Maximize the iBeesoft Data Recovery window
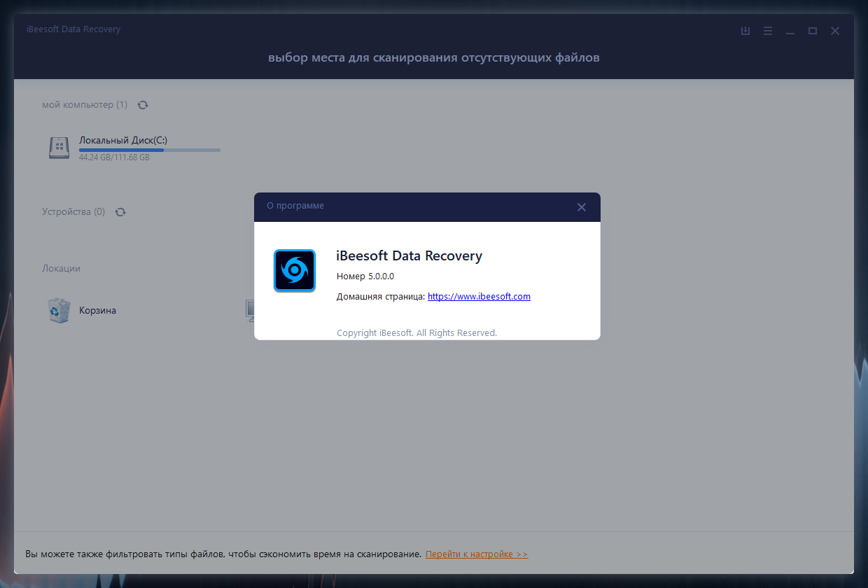 pyautogui.click(x=813, y=31)
